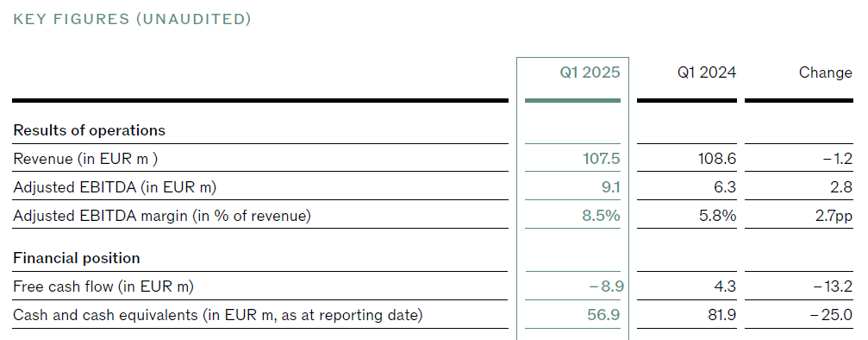Viewport: 868px width, 340px height.
Task: Select the -13.2 free cash flow change
Action: [833, 286]
